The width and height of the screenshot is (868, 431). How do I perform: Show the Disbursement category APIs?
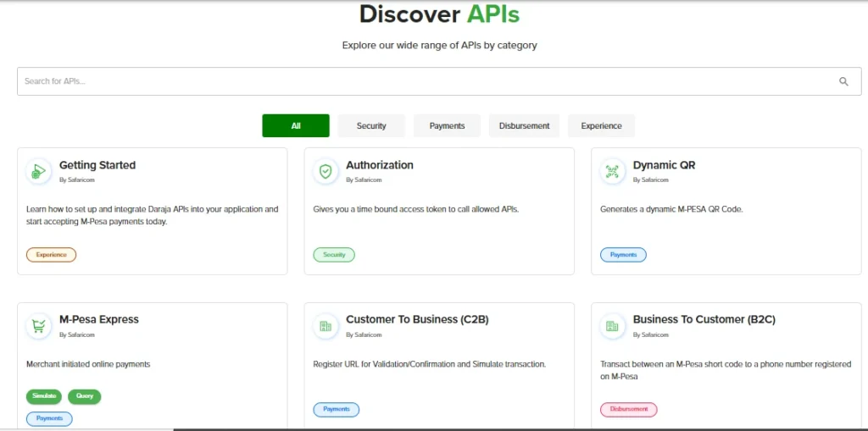tap(524, 125)
